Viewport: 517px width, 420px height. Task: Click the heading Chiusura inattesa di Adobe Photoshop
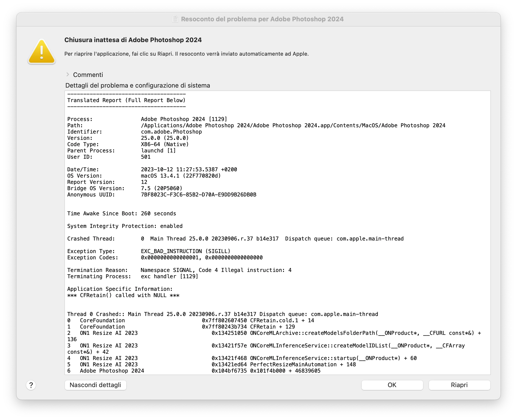(133, 40)
